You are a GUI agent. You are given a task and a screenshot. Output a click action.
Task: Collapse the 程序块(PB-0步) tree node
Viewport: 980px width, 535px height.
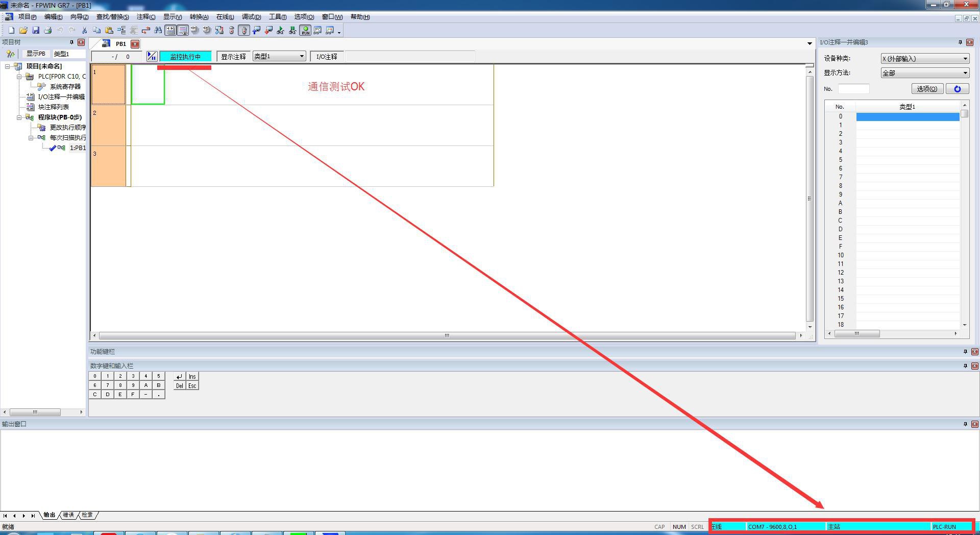19,117
